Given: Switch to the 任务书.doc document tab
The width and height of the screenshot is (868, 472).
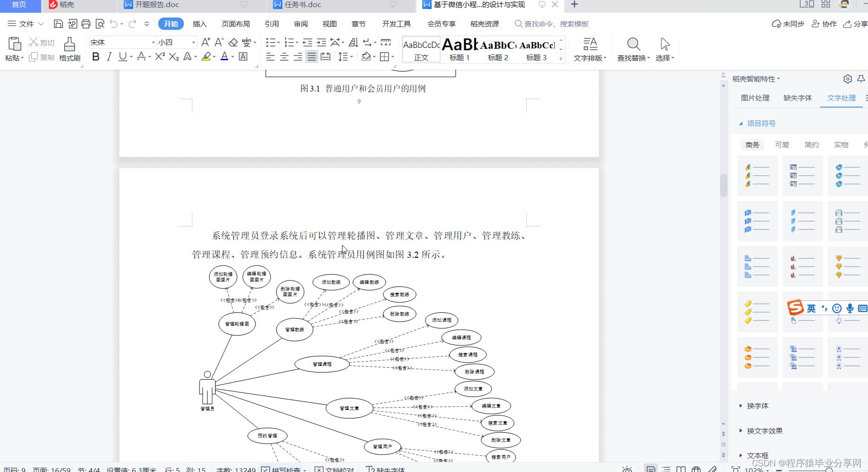Looking at the screenshot, I should tap(341, 5).
